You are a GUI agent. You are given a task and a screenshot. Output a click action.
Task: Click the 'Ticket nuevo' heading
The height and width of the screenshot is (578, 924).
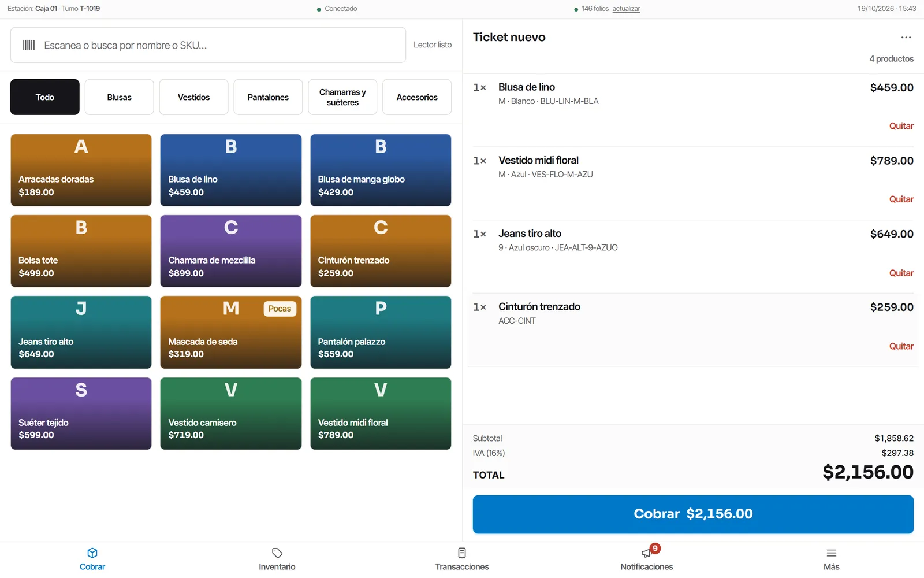[509, 37]
